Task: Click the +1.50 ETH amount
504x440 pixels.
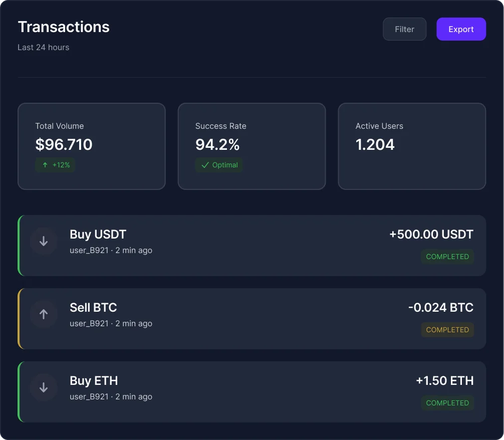Action: (444, 380)
